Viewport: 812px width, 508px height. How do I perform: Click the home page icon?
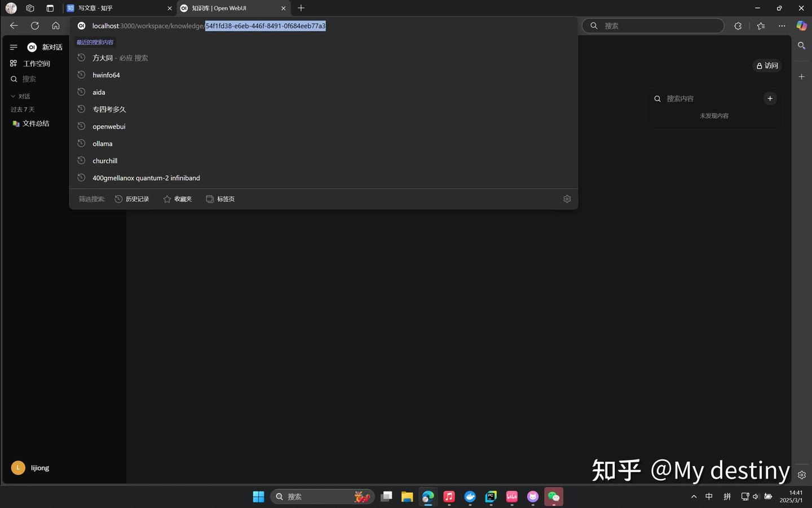(56, 25)
